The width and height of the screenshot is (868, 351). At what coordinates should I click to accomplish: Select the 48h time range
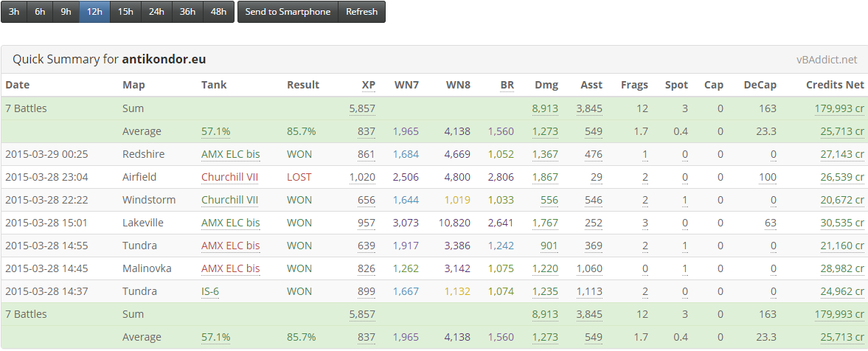pos(219,12)
